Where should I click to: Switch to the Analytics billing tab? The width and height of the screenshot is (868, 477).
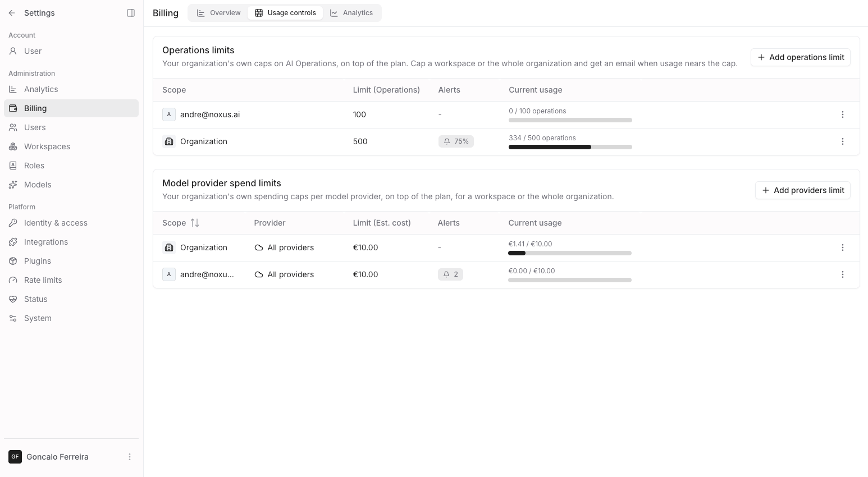click(x=351, y=13)
